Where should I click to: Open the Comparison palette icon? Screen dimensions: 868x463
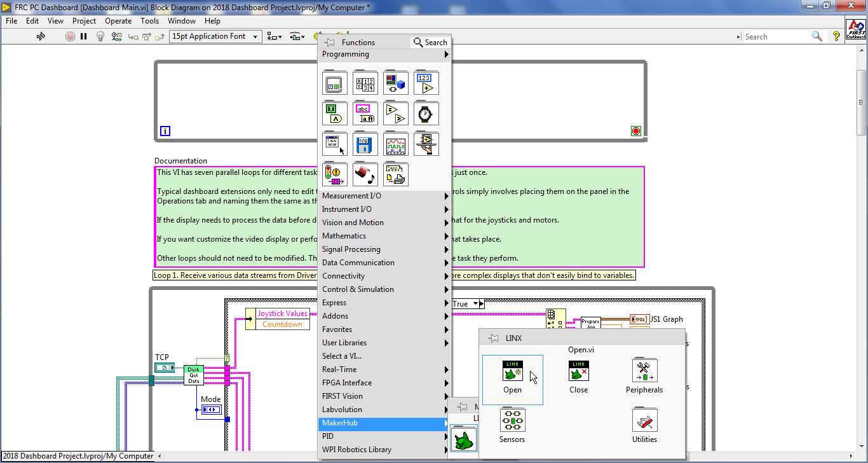pos(395,114)
